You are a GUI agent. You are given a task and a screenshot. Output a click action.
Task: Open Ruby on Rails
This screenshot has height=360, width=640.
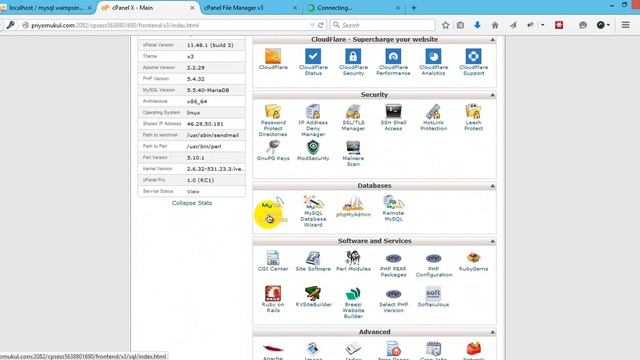coord(273,299)
